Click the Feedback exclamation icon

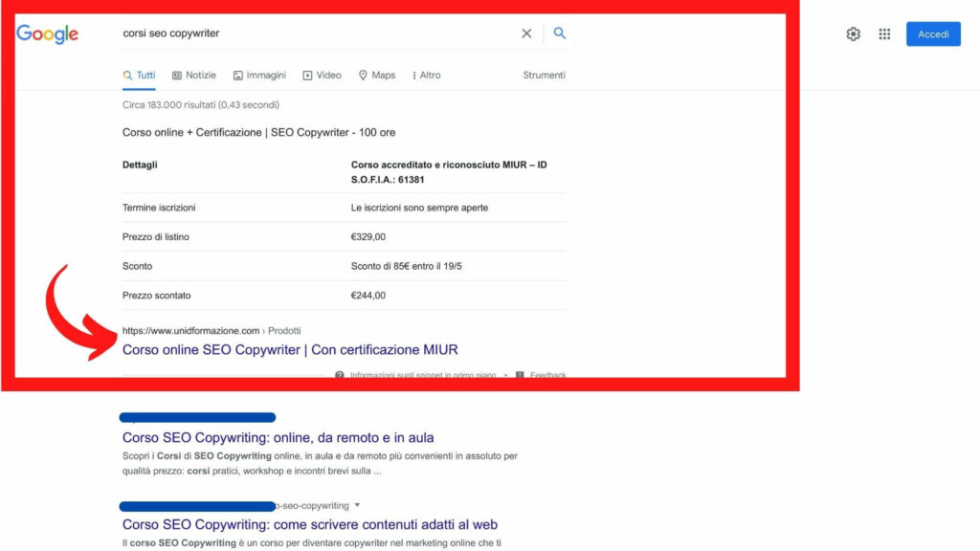click(x=520, y=374)
